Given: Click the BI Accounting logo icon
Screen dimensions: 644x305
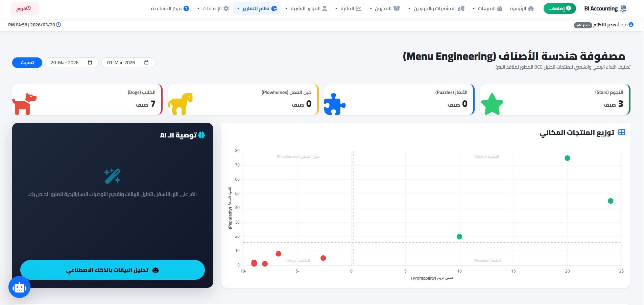Looking at the screenshot, I should point(623,8).
